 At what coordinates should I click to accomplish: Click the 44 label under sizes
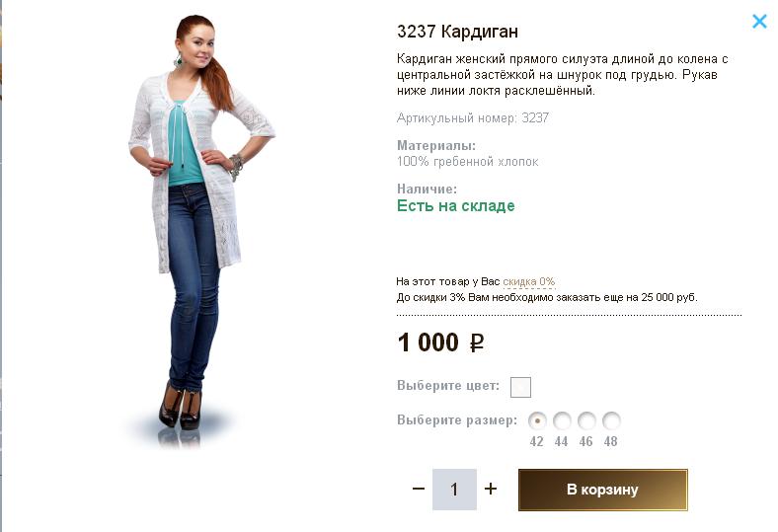pyautogui.click(x=561, y=442)
